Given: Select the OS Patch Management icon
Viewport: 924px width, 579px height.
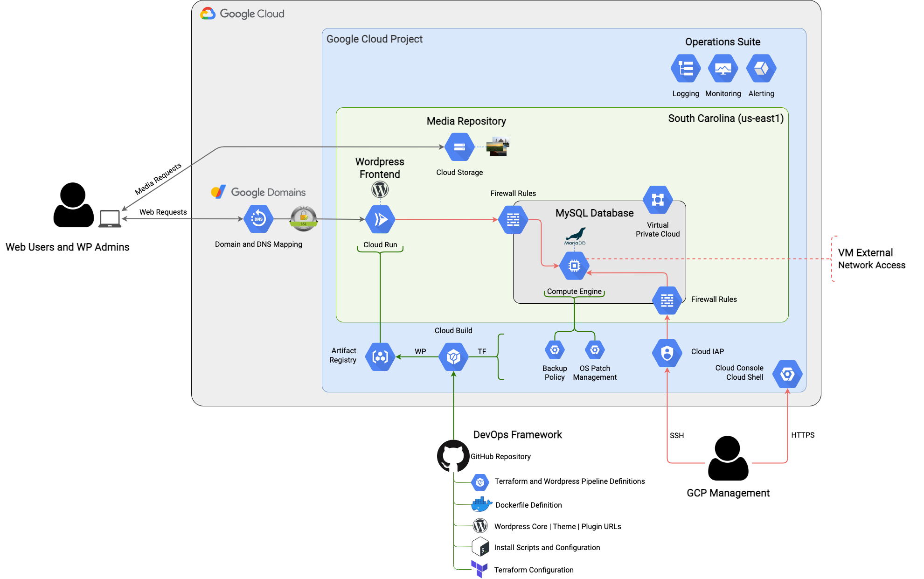Looking at the screenshot, I should click(595, 350).
